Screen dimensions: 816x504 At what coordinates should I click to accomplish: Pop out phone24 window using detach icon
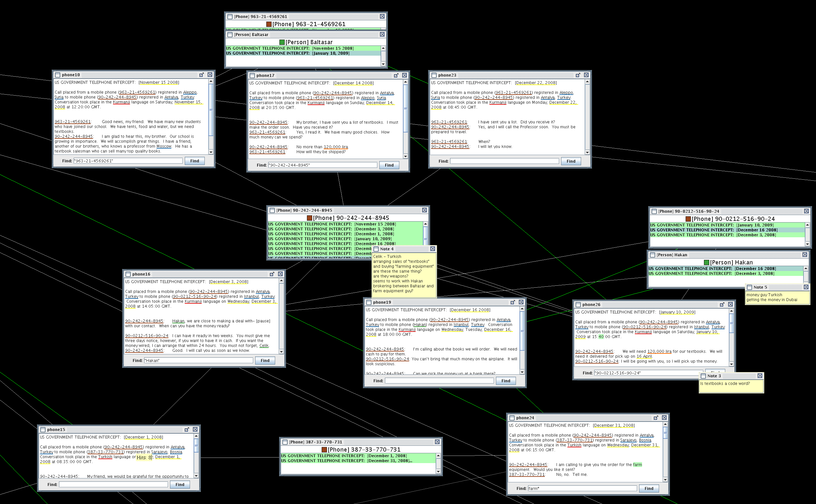(656, 418)
